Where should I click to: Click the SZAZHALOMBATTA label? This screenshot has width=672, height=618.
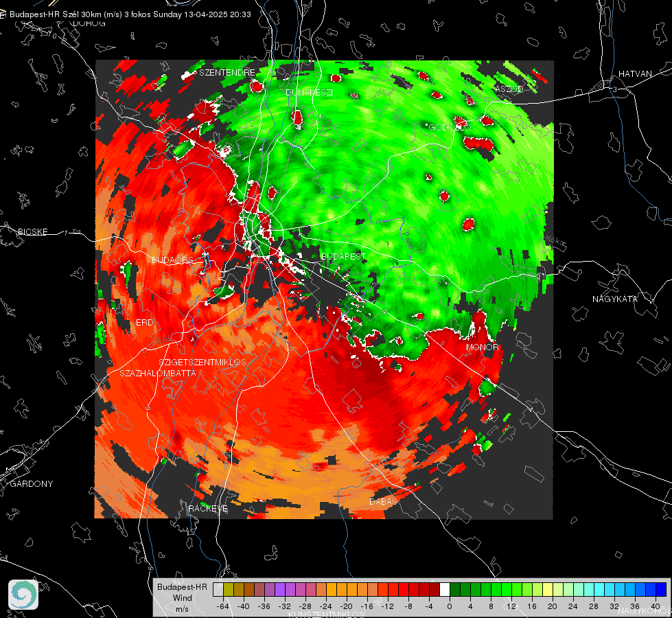(158, 373)
